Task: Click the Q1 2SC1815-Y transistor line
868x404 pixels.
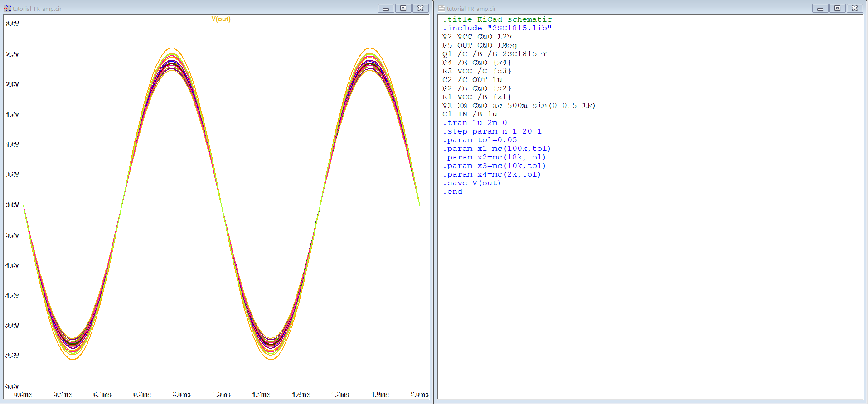Action: tap(495, 54)
